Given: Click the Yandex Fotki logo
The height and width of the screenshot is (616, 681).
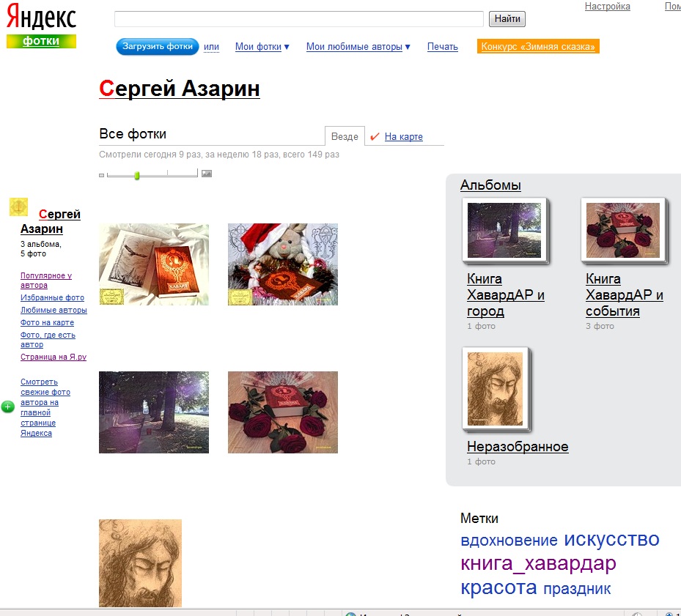Looking at the screenshot, I should [40, 22].
